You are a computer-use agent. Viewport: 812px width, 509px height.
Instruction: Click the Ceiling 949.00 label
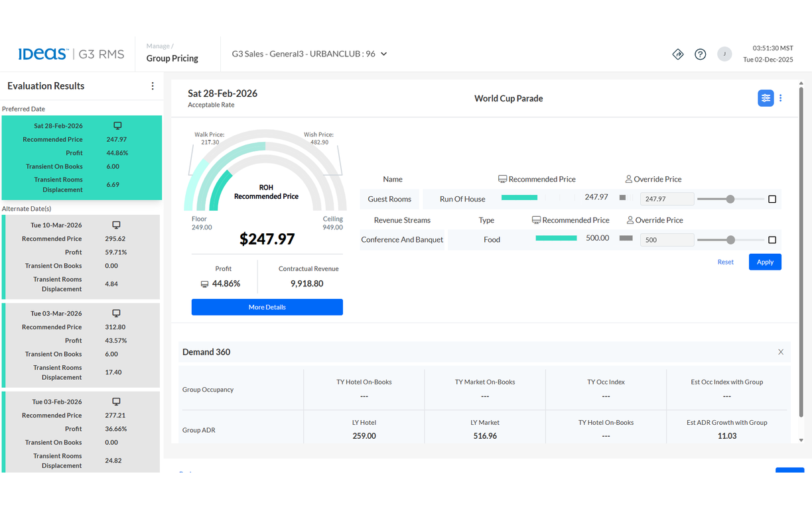tap(333, 223)
